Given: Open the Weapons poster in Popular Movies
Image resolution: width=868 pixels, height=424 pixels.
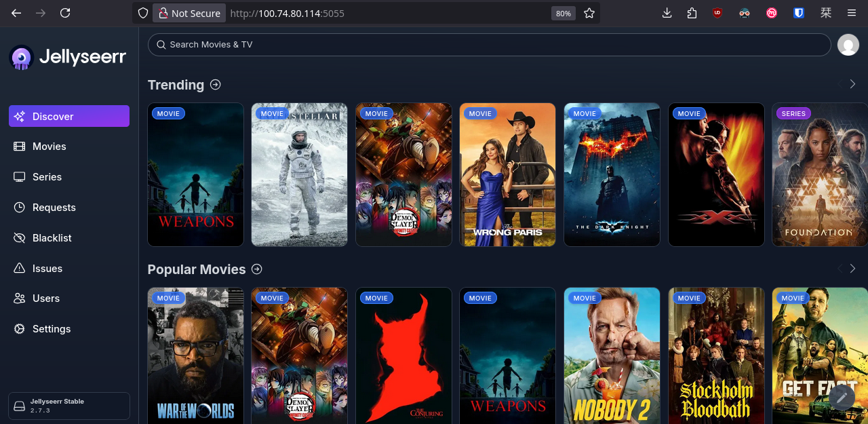Looking at the screenshot, I should click(507, 355).
